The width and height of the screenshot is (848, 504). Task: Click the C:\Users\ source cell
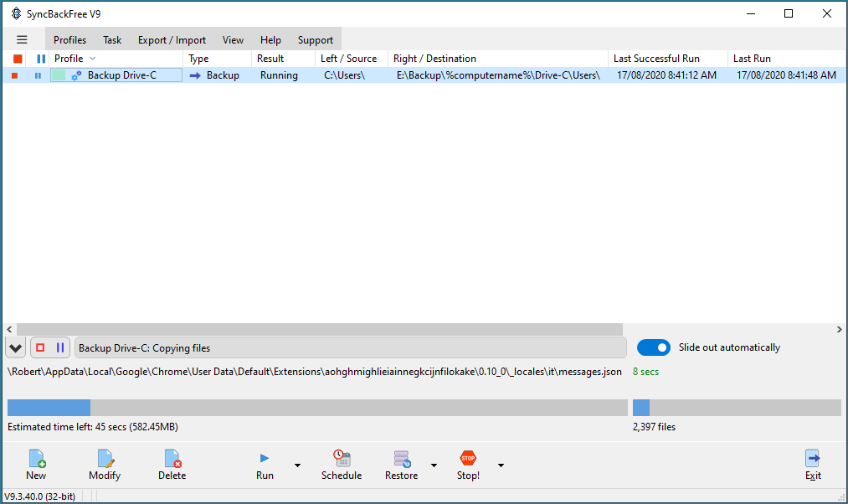click(345, 75)
